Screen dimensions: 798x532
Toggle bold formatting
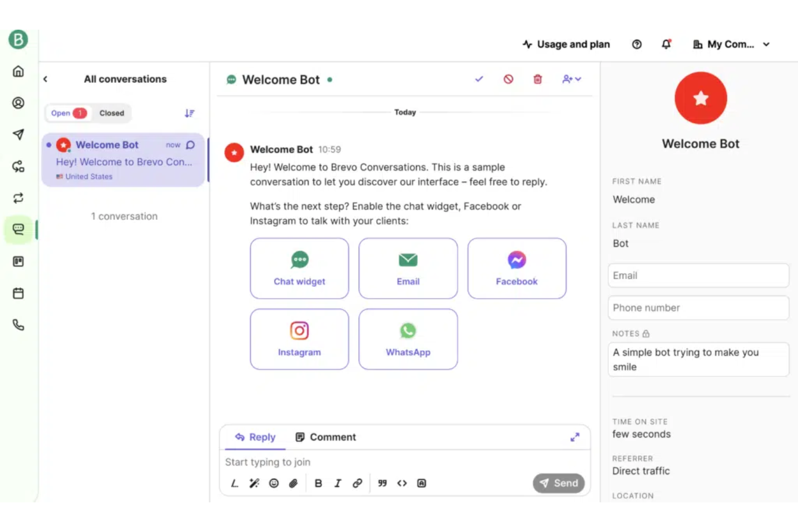coord(318,483)
